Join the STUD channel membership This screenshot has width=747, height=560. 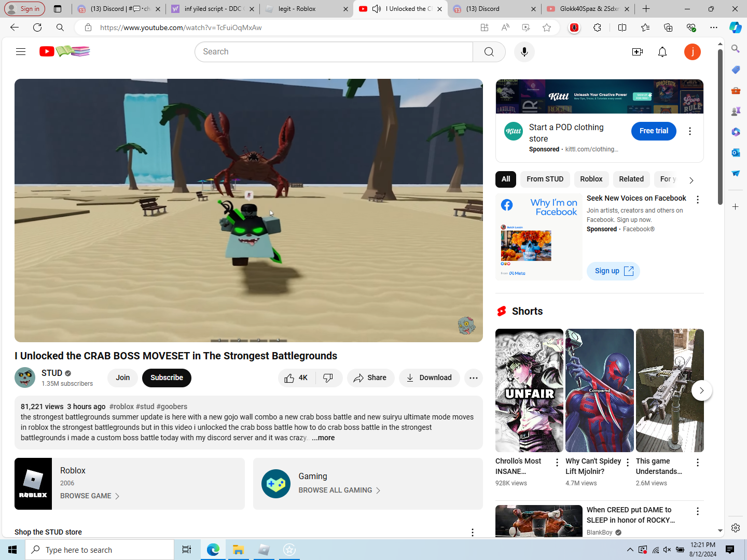click(123, 378)
